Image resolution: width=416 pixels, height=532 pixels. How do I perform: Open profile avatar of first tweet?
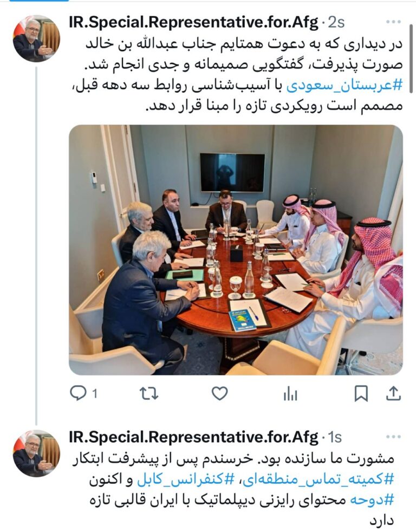pyautogui.click(x=36, y=38)
